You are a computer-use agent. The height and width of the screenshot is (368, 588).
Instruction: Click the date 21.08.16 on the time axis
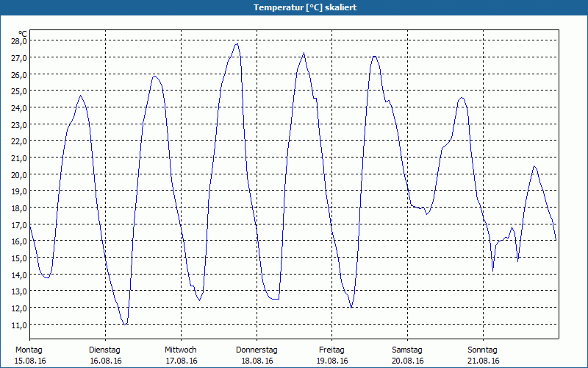[x=483, y=361]
